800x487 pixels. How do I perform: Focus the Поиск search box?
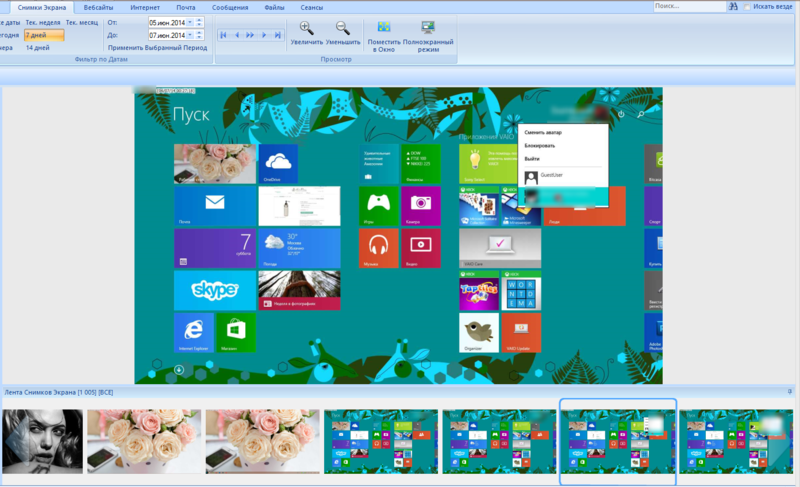(689, 6)
